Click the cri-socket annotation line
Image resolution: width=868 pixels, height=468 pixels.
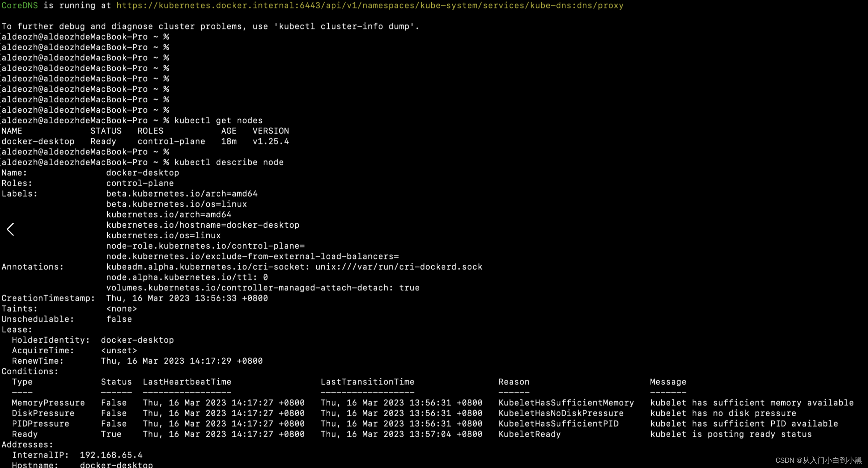point(294,267)
